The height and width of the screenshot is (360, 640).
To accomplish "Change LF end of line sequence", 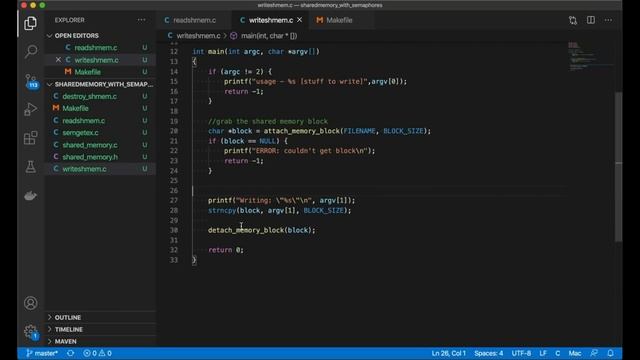I will (x=543, y=353).
